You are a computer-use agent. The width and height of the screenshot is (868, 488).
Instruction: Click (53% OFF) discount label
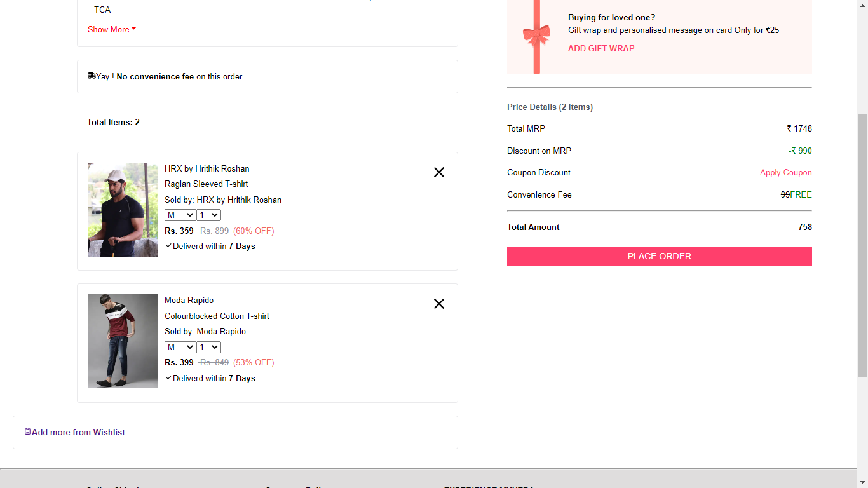pyautogui.click(x=254, y=362)
